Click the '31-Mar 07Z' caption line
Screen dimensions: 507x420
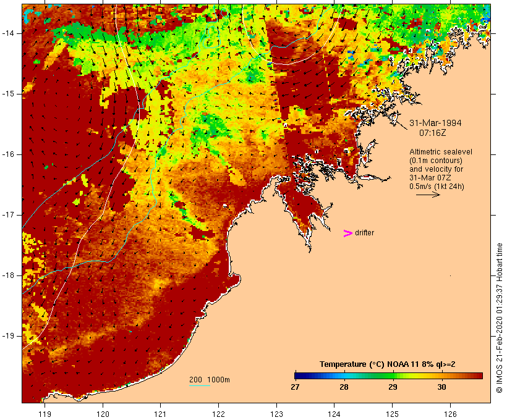(x=430, y=178)
